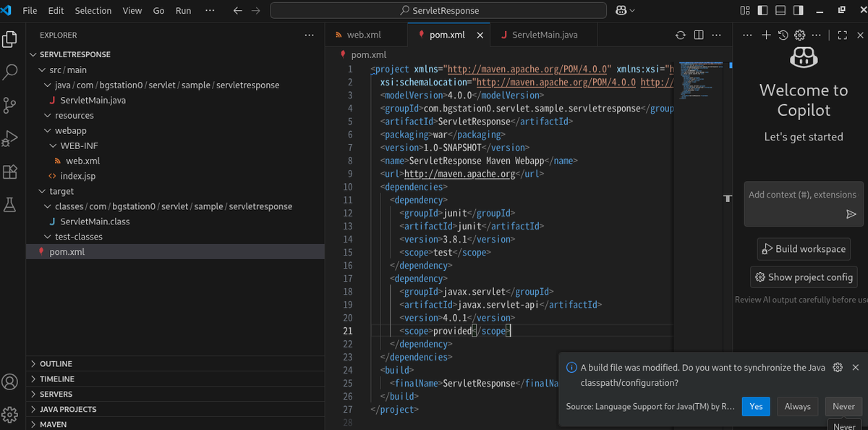Open the Testing flask view
The height and width of the screenshot is (430, 868).
10,205
